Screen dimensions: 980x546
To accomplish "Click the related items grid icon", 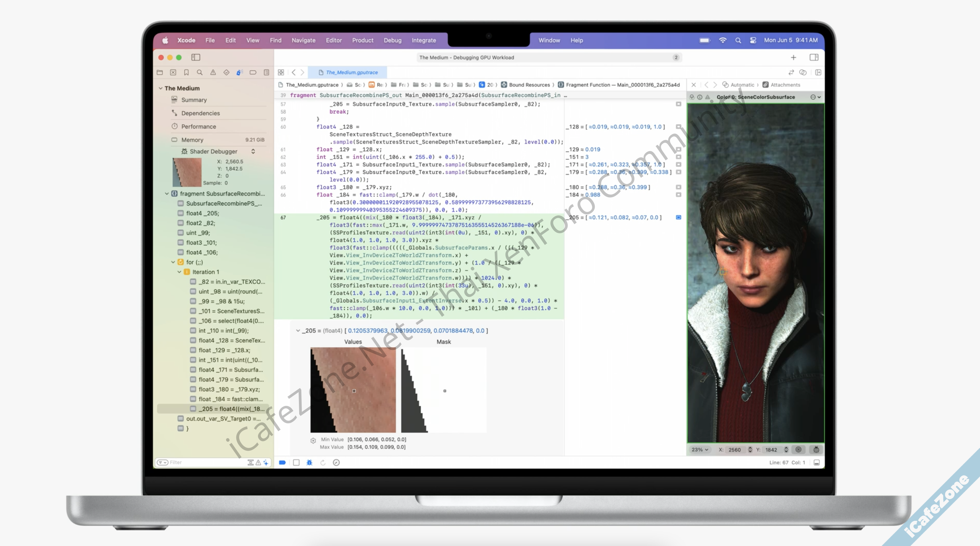I will point(281,72).
